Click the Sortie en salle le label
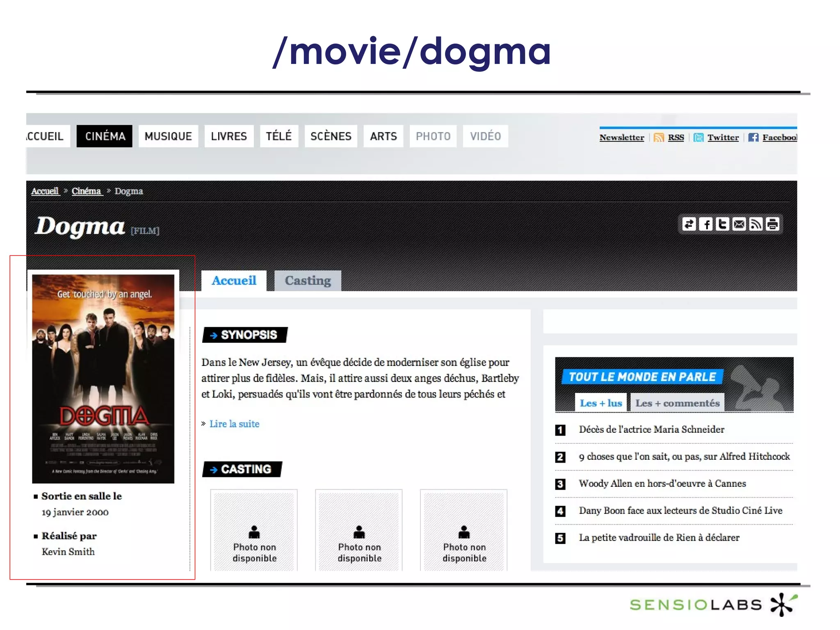The height and width of the screenshot is (630, 840). (82, 496)
